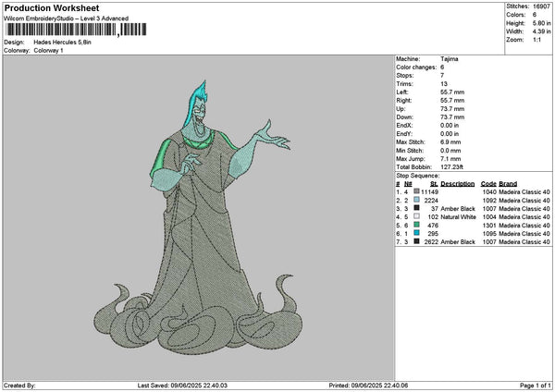The height and width of the screenshot is (392, 555).
Task: Click the Width value '4.39 in'
Action: click(x=541, y=31)
